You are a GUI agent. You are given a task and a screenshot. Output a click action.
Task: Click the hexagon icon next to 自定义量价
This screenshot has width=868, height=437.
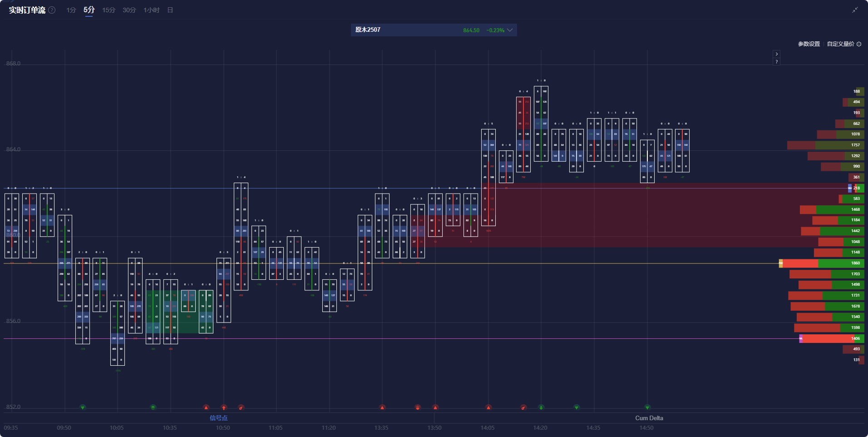point(859,44)
